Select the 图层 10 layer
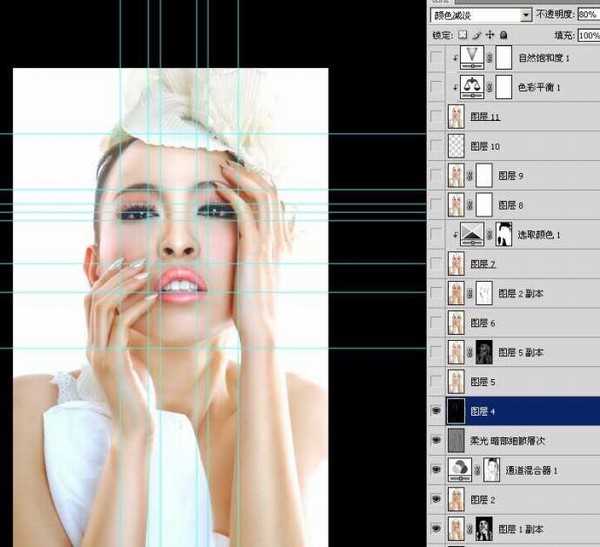This screenshot has width=600, height=547. coord(530,146)
